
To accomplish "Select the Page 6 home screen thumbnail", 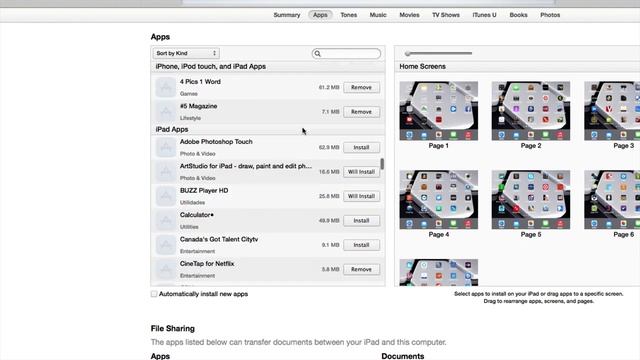I will [612, 200].
